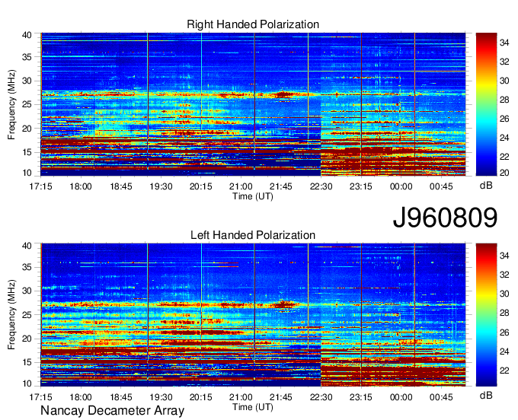Click the Right Handed Polarization title
The width and height of the screenshot is (518, 420).
[253, 24]
